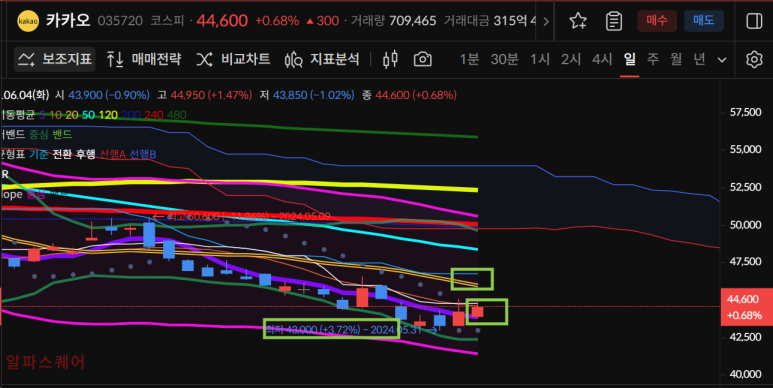Click stock code 035720
This screenshot has height=388, width=773.
point(120,21)
